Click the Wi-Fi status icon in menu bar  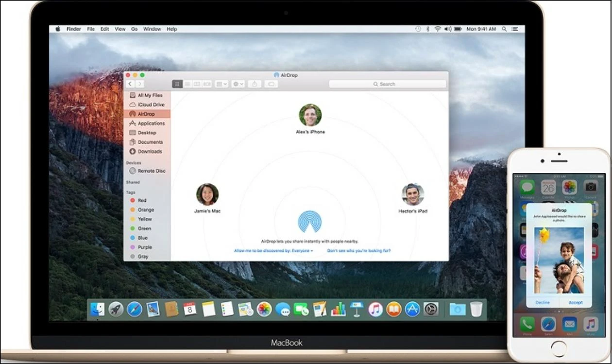[x=438, y=29]
